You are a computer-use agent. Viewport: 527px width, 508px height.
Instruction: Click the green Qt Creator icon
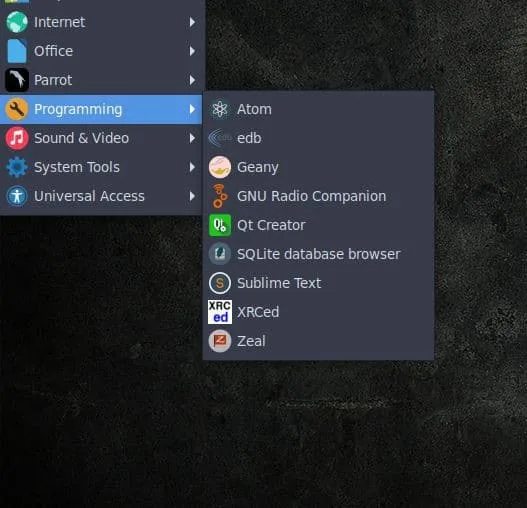220,225
